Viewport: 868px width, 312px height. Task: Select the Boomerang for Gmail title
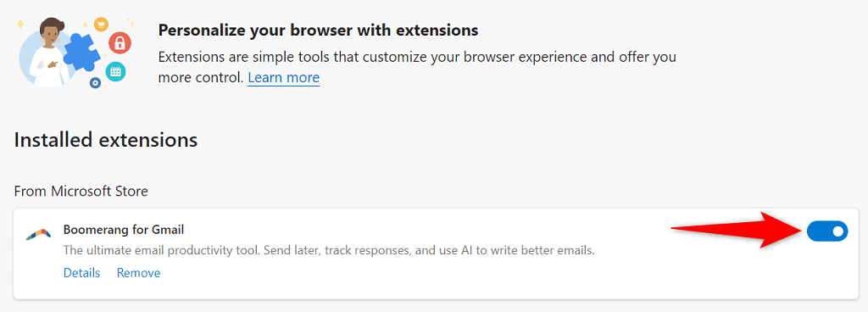pos(124,229)
